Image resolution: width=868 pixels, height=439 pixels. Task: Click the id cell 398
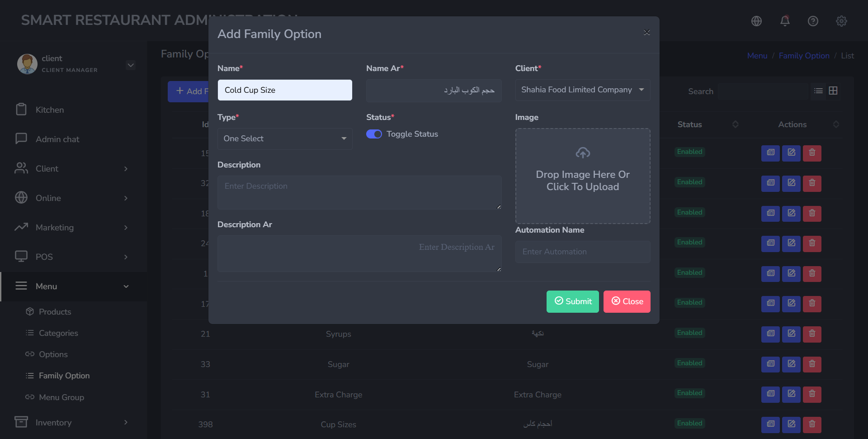point(205,425)
